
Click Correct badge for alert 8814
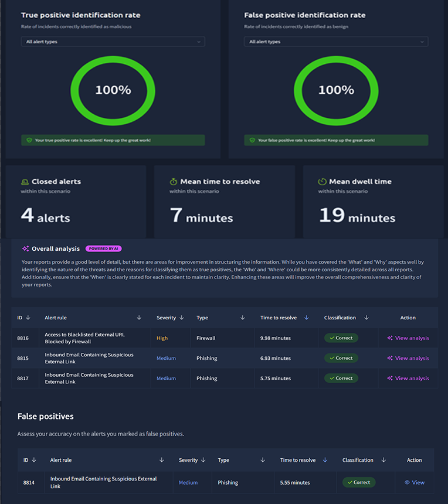(359, 482)
